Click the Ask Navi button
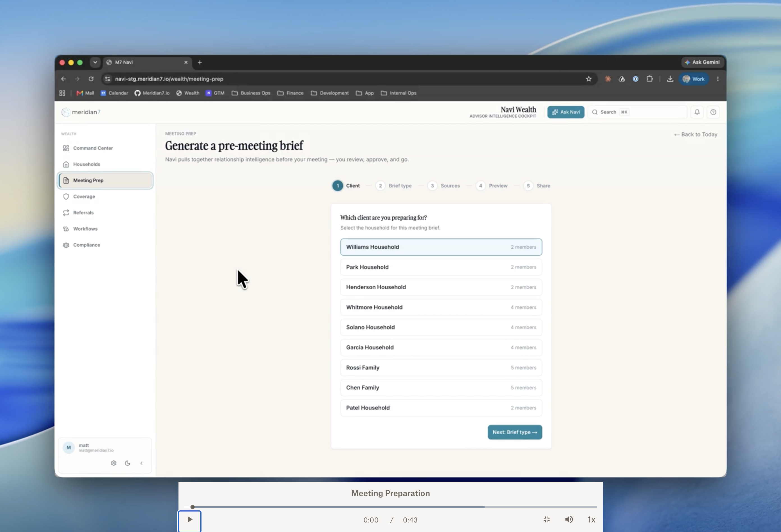Viewport: 781px width, 532px height. (x=565, y=112)
